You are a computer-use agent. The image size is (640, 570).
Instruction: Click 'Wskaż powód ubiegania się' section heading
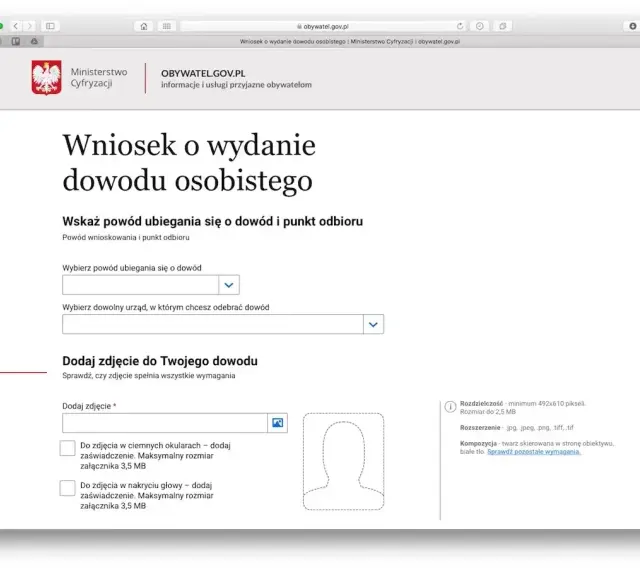(x=213, y=221)
